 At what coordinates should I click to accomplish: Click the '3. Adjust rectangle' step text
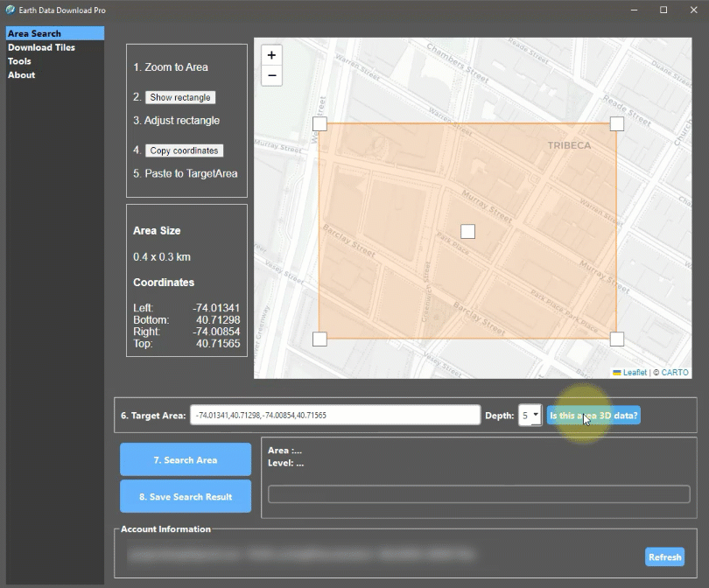(x=176, y=121)
